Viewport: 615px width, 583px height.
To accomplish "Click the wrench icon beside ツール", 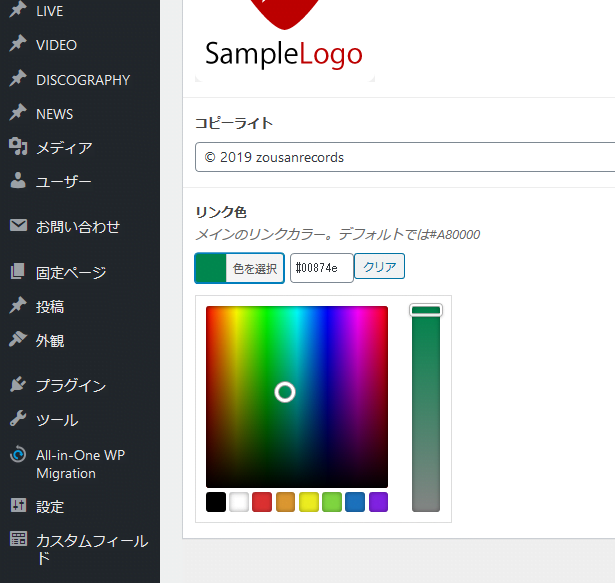I will tap(18, 419).
